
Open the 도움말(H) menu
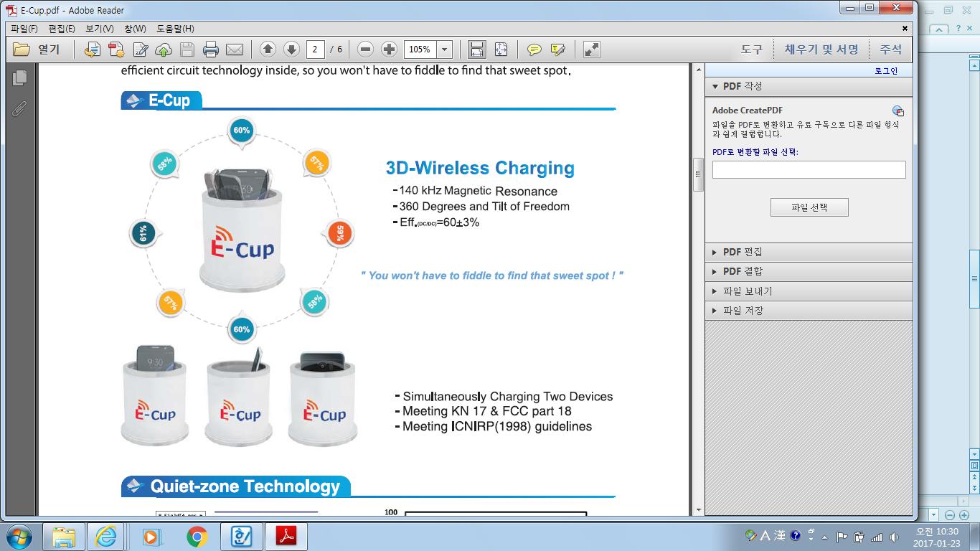click(175, 29)
